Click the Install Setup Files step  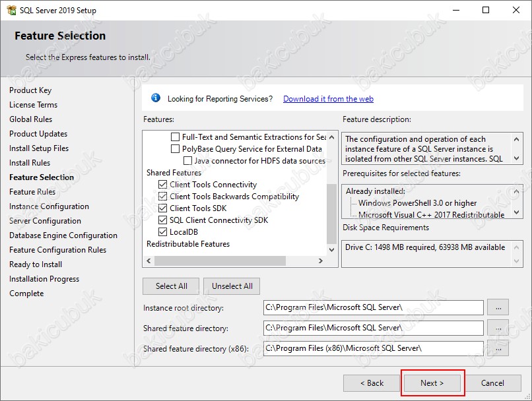(39, 148)
